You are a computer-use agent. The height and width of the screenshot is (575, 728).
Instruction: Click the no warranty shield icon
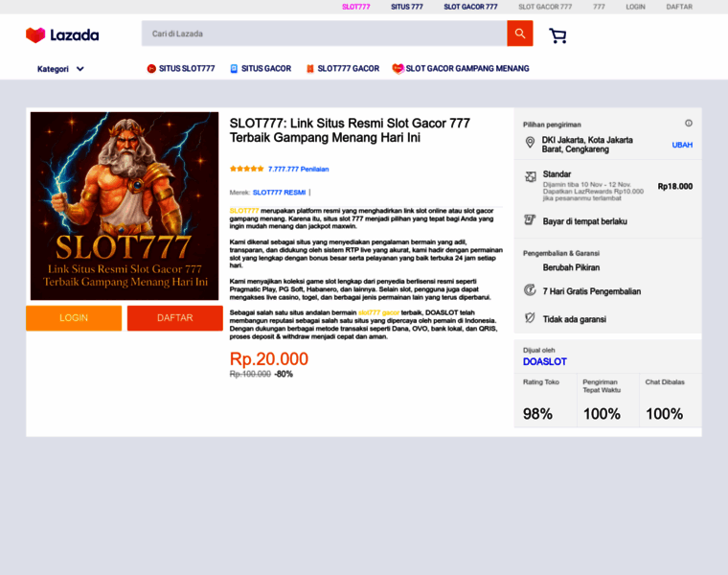click(x=530, y=318)
